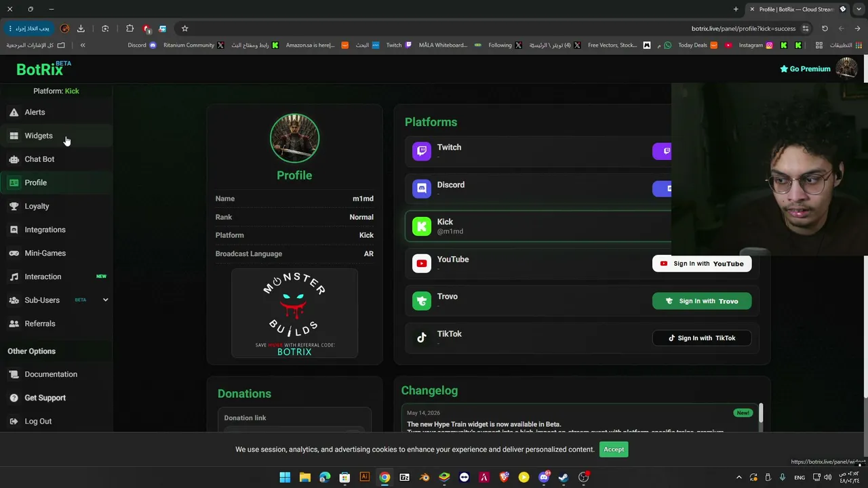Click the Documentation desktop icon
This screenshot has width=868, height=488.
14,374
